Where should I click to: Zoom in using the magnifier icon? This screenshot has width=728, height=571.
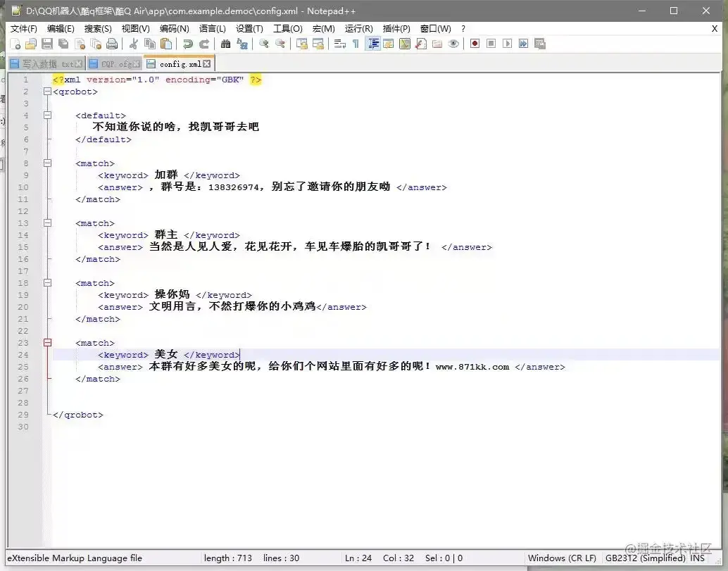[264, 44]
